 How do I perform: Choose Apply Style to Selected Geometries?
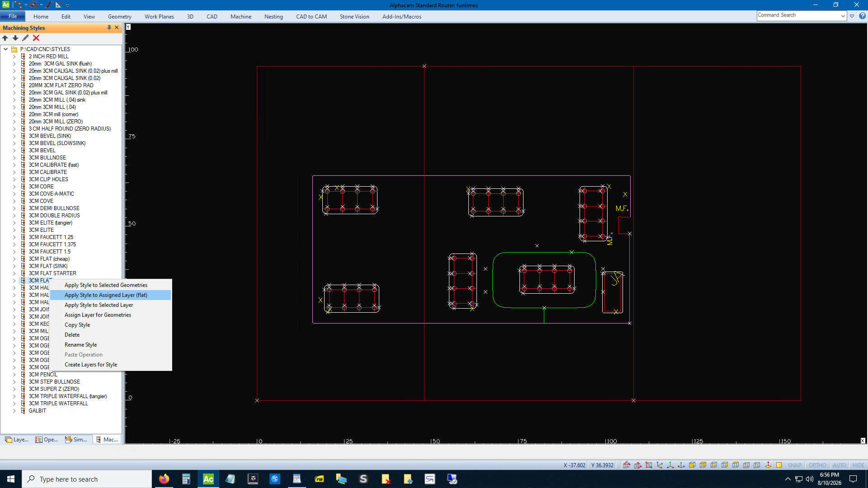tap(106, 285)
